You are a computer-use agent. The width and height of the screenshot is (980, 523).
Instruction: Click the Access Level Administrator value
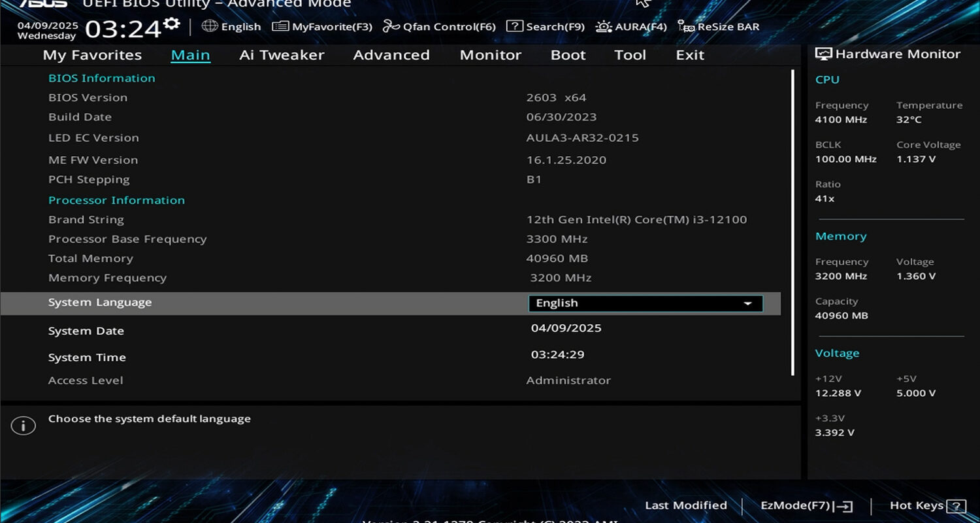pos(568,380)
